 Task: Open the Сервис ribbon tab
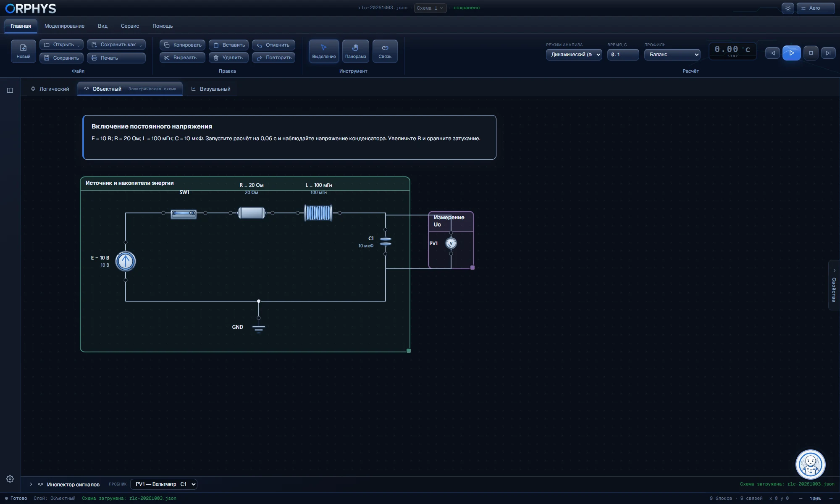pyautogui.click(x=130, y=26)
